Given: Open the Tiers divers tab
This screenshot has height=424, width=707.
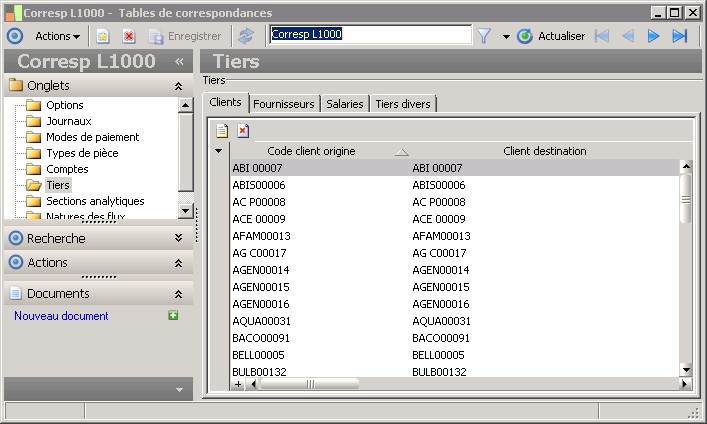Looking at the screenshot, I should point(403,103).
